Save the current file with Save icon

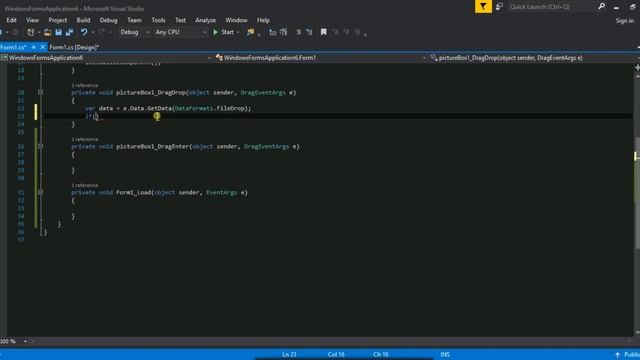[x=58, y=32]
